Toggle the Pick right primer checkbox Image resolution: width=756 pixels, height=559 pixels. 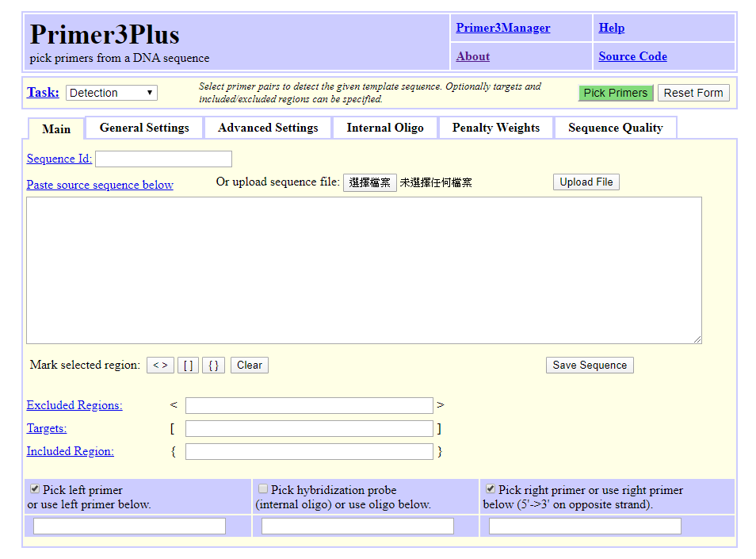[x=491, y=489]
